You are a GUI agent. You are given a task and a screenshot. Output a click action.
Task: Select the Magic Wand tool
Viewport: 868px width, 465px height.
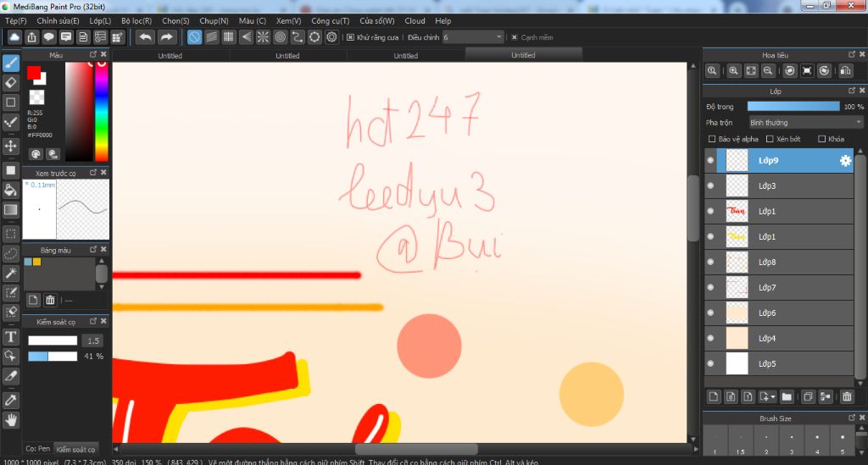coord(11,273)
